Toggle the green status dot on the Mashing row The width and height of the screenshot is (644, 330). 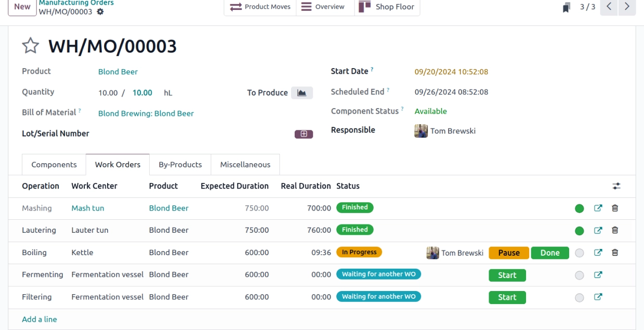pos(580,208)
